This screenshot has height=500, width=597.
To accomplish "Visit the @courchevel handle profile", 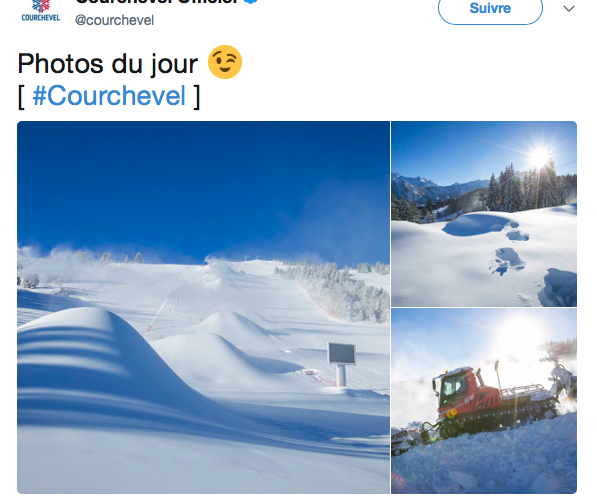I will pyautogui.click(x=114, y=20).
